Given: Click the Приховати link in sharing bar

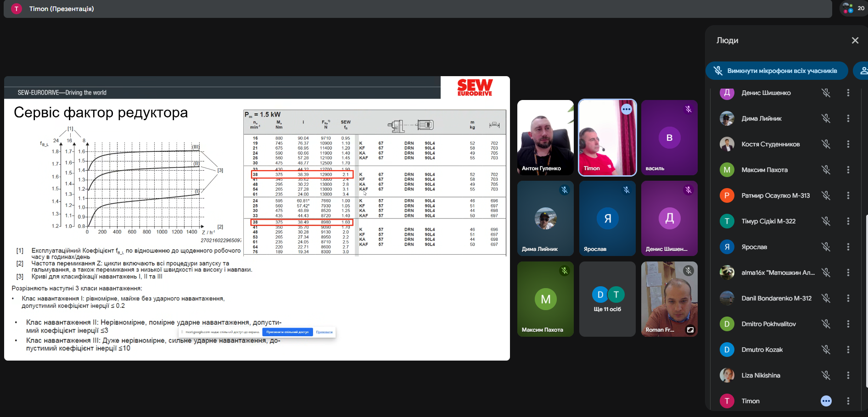Looking at the screenshot, I should [324, 332].
